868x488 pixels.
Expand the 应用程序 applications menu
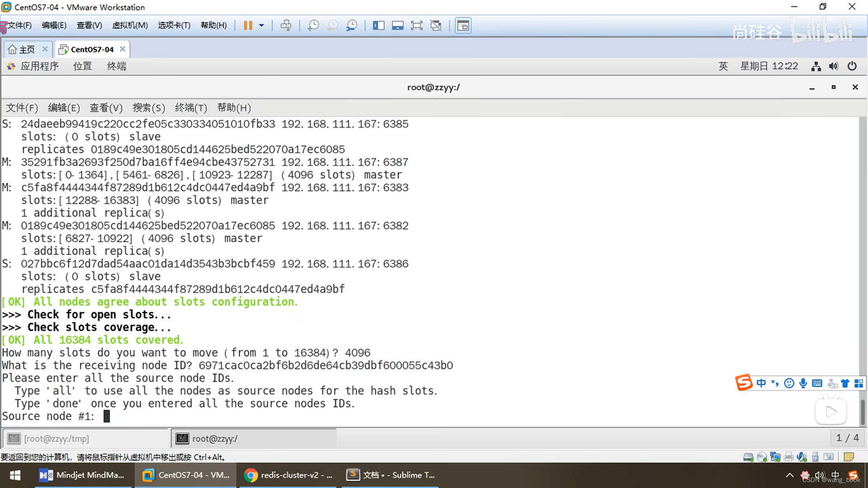pos(39,66)
